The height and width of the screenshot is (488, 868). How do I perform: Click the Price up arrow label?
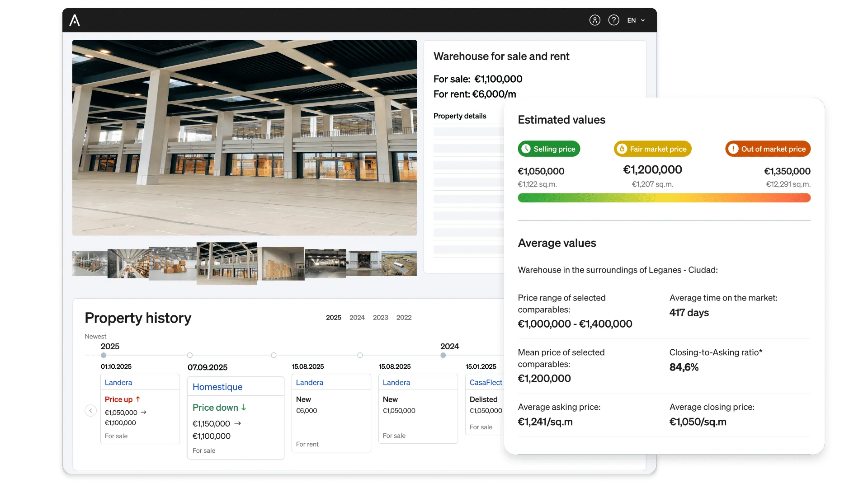[x=123, y=399]
